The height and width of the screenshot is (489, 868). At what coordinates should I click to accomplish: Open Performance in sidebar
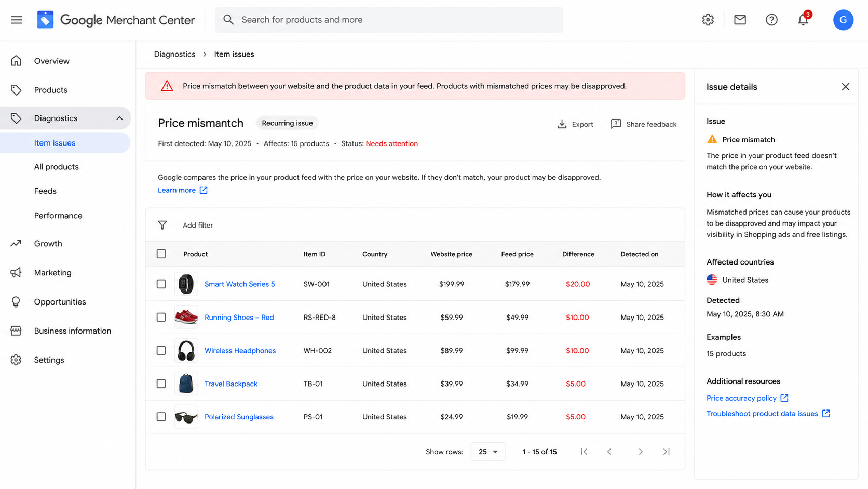58,216
